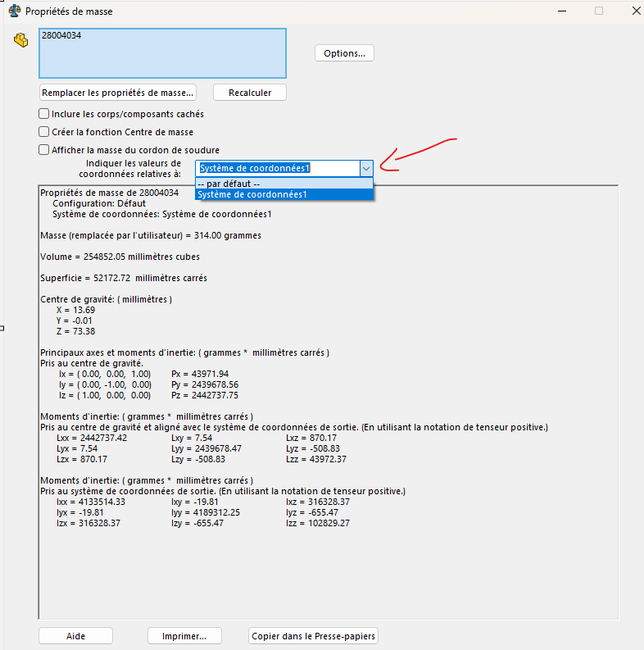Minimize the Propriétés de masse window
The width and height of the screenshot is (644, 650).
[x=562, y=11]
